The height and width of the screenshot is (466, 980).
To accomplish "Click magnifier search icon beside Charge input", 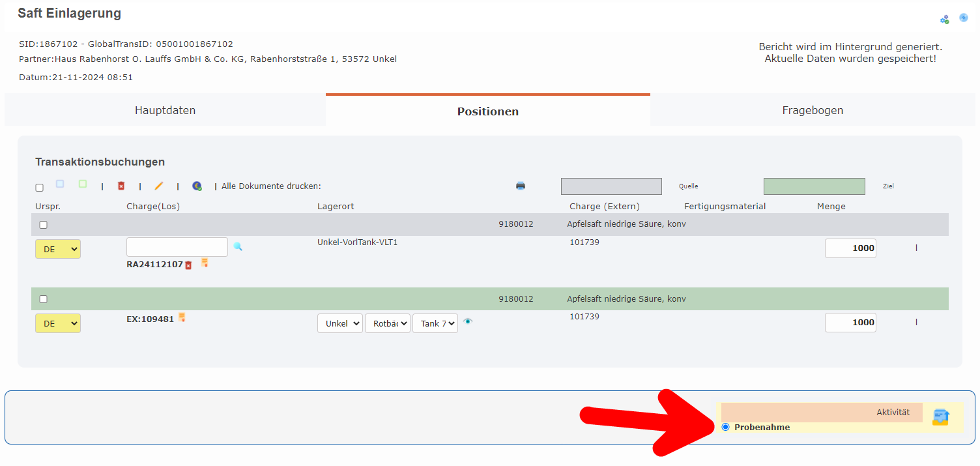I will point(238,246).
